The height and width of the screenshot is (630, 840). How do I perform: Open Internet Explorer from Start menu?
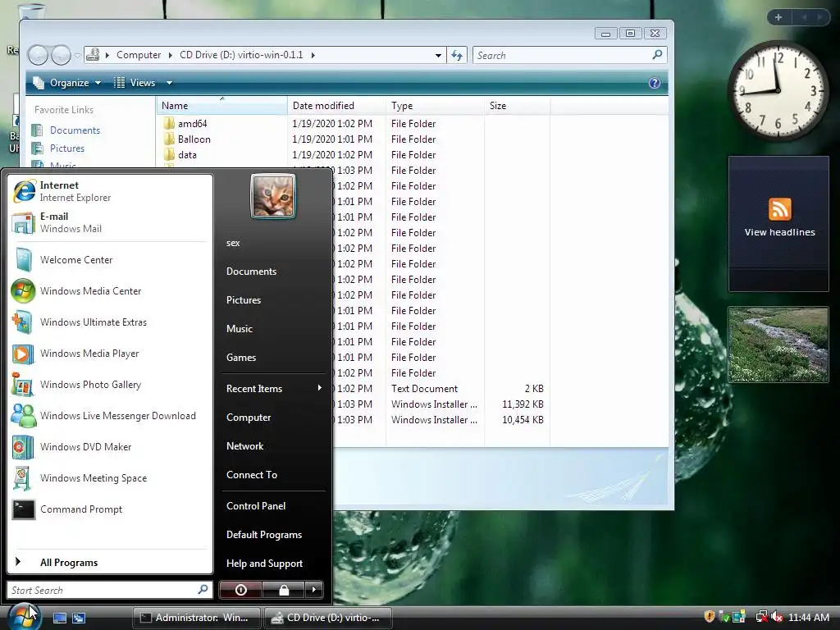click(x=110, y=191)
